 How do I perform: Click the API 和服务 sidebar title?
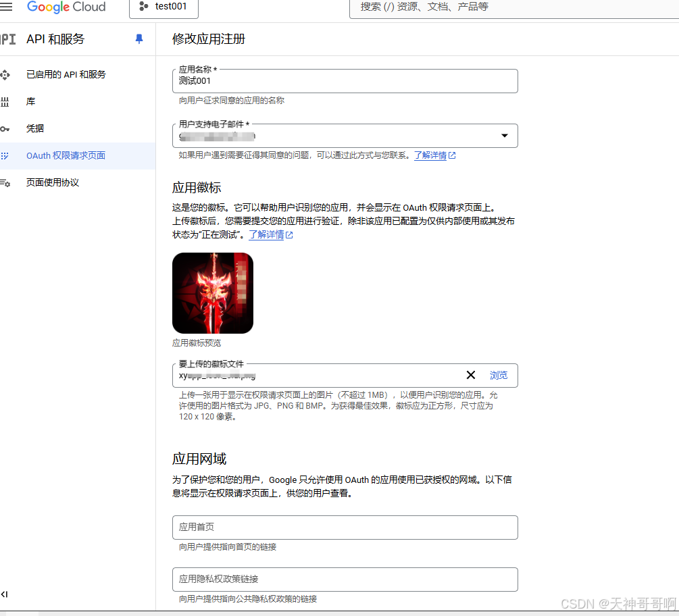click(55, 39)
